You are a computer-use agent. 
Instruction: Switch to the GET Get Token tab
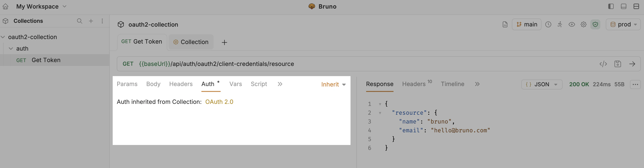(142, 42)
